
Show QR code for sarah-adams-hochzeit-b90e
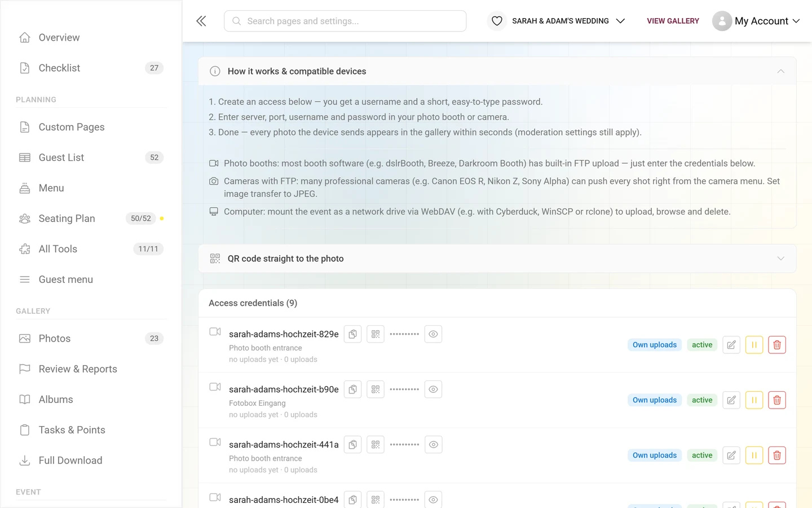pyautogui.click(x=376, y=389)
